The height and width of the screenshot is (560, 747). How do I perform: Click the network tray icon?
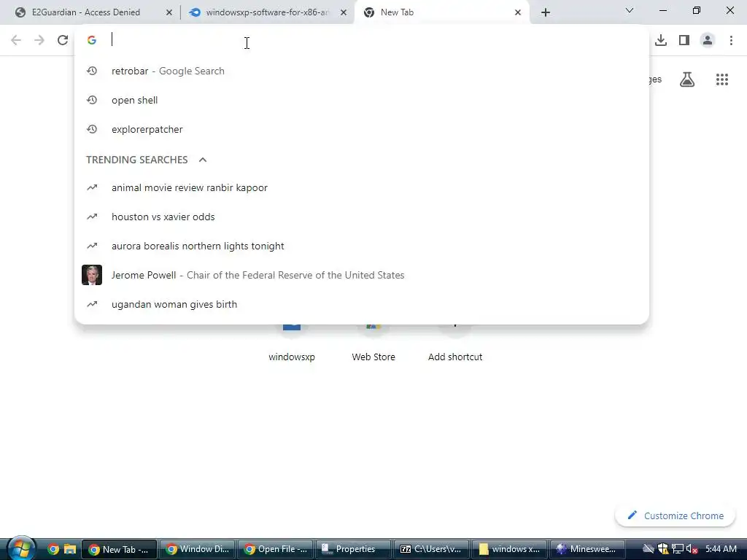[x=678, y=549]
